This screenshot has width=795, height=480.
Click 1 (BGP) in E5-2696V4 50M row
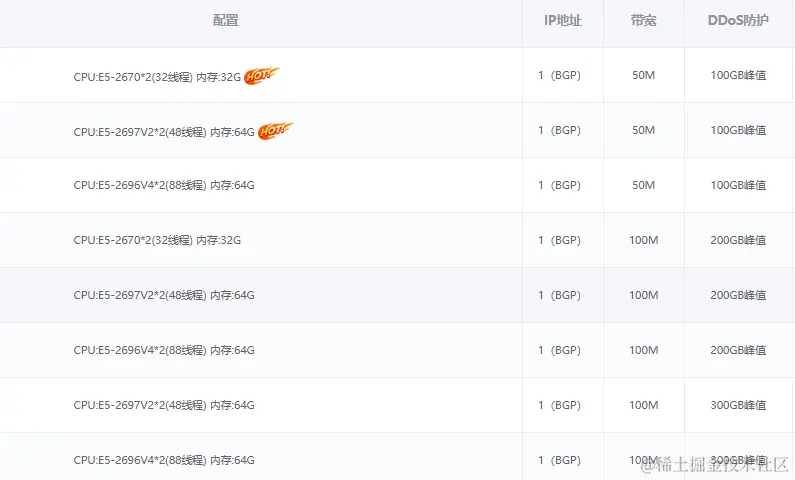tap(559, 185)
